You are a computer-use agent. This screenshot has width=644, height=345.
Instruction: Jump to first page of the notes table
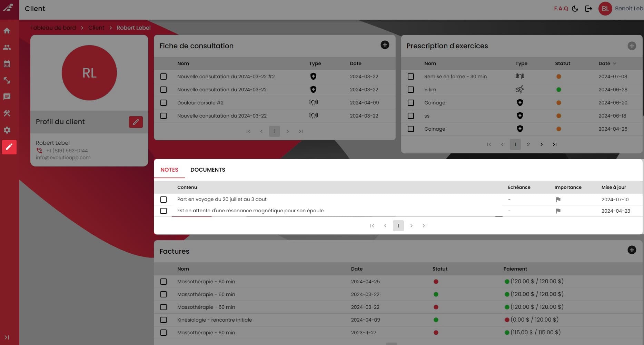(x=372, y=226)
